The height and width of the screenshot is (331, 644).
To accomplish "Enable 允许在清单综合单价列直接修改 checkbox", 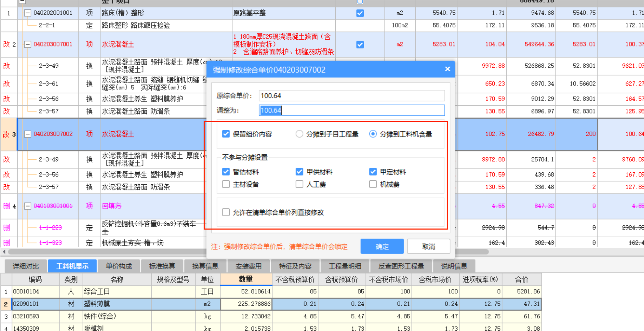I will coord(226,212).
